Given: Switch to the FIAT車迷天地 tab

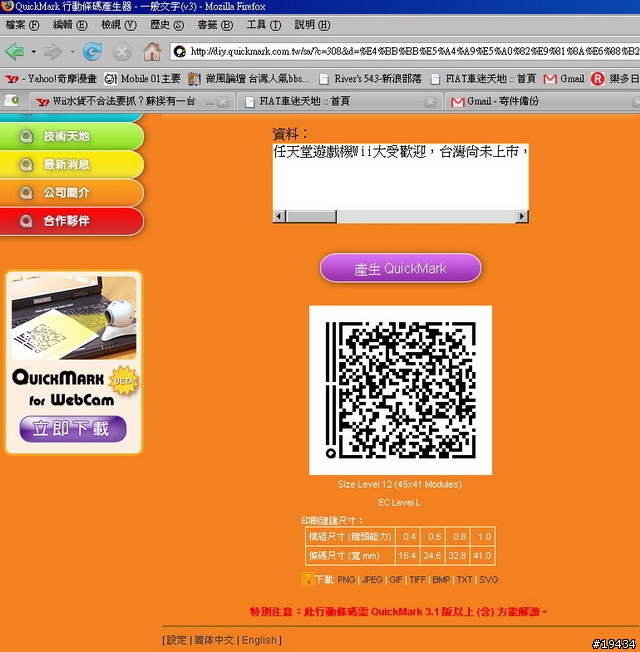Looking at the screenshot, I should (x=339, y=101).
